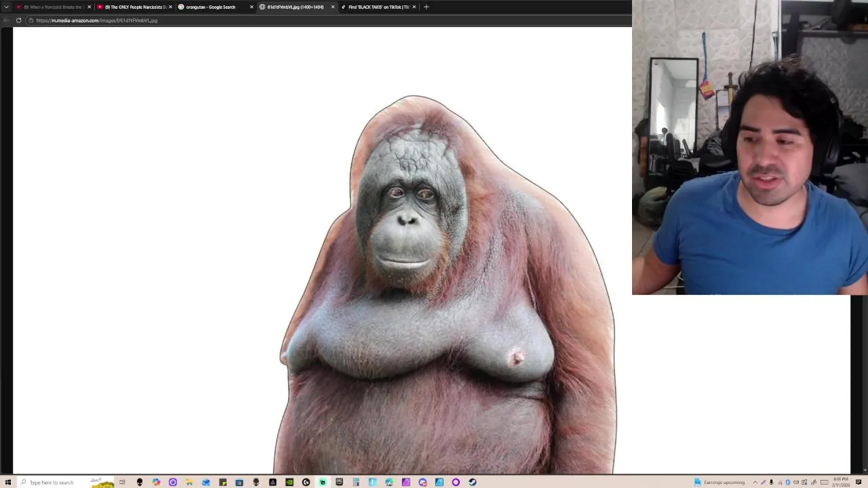The image size is (868, 488).
Task: Open the touch keyboard tray icon
Action: [825, 482]
